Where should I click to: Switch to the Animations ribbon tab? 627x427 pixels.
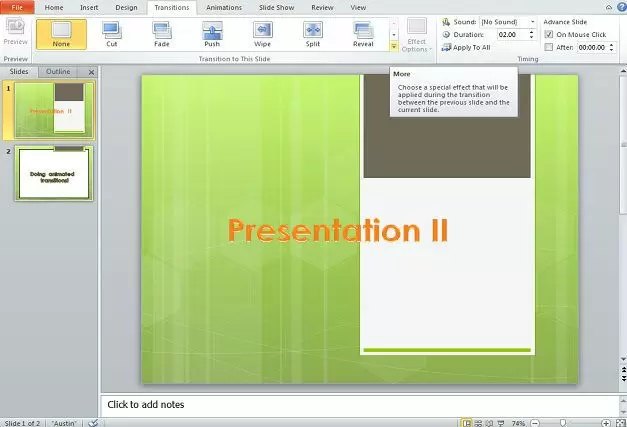(x=224, y=7)
